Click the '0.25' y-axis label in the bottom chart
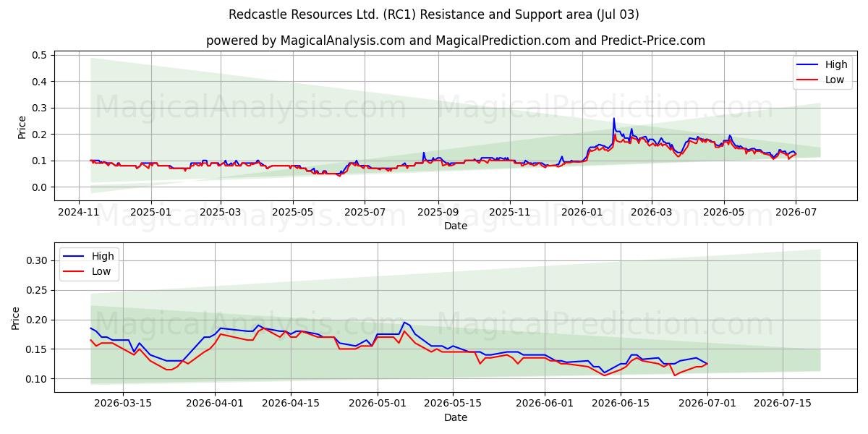The height and width of the screenshot is (434, 868). coord(37,290)
